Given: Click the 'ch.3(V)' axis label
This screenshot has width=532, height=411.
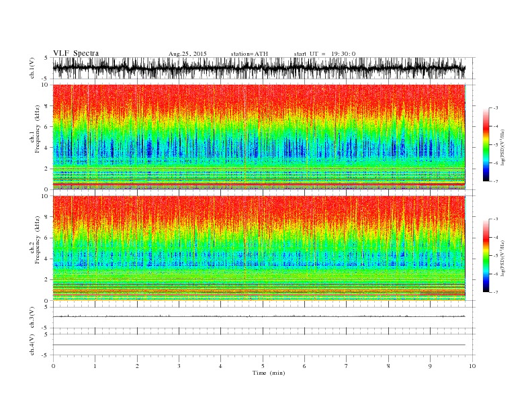Looking at the screenshot, I should (32, 318).
